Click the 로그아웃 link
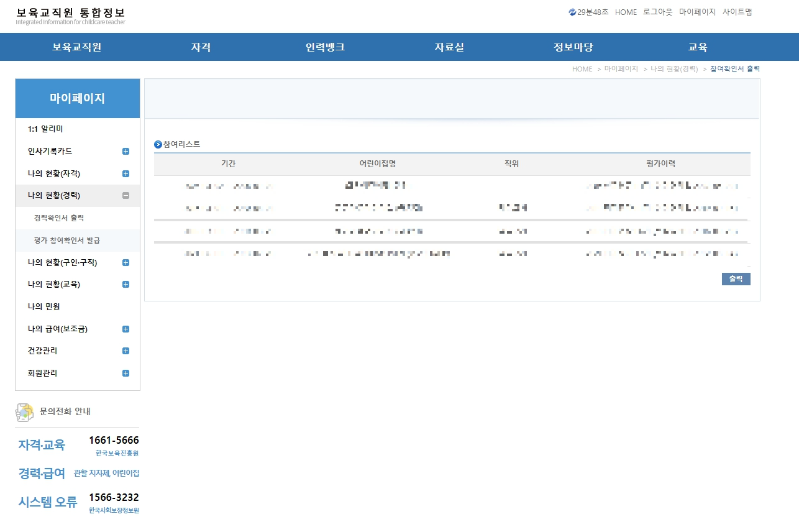Screen dimensions: 799x532 (x=658, y=12)
